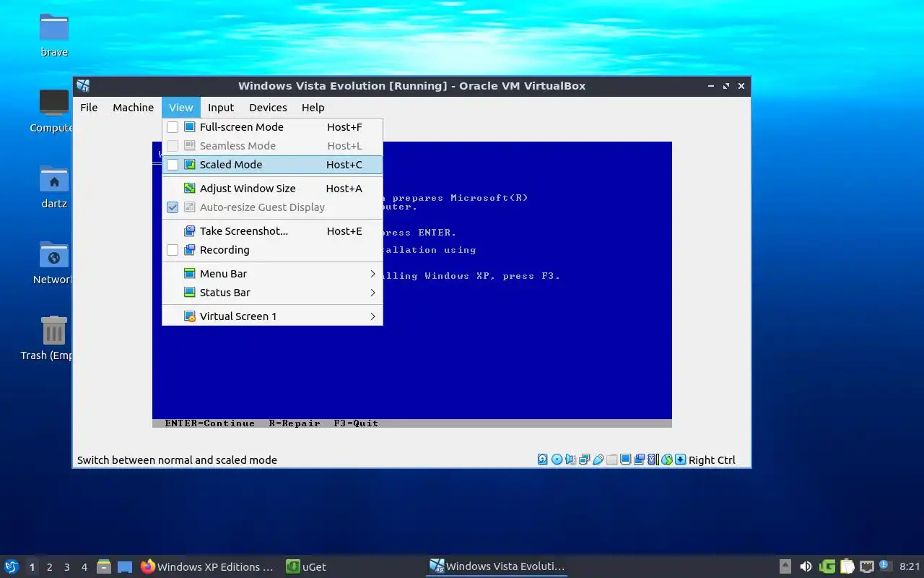Expand the Virtual Screen 1 submenu arrow
The height and width of the screenshot is (578, 924).
pos(372,316)
